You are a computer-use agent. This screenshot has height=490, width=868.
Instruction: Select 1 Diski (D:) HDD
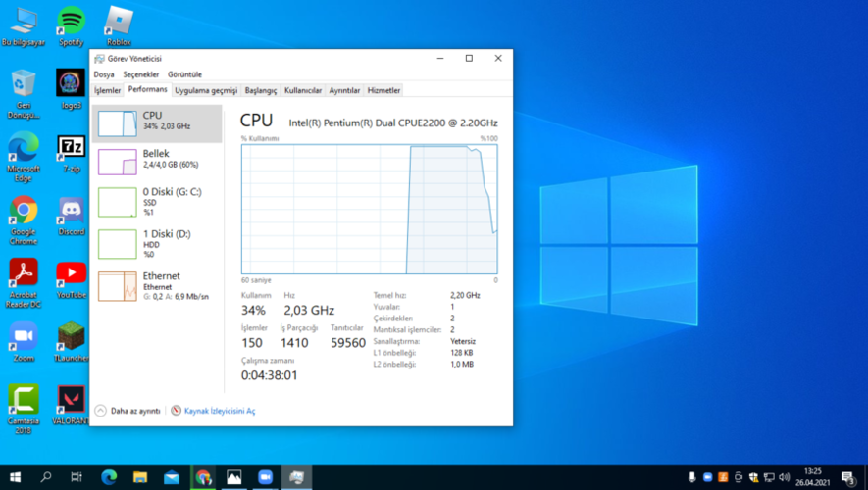[157, 244]
